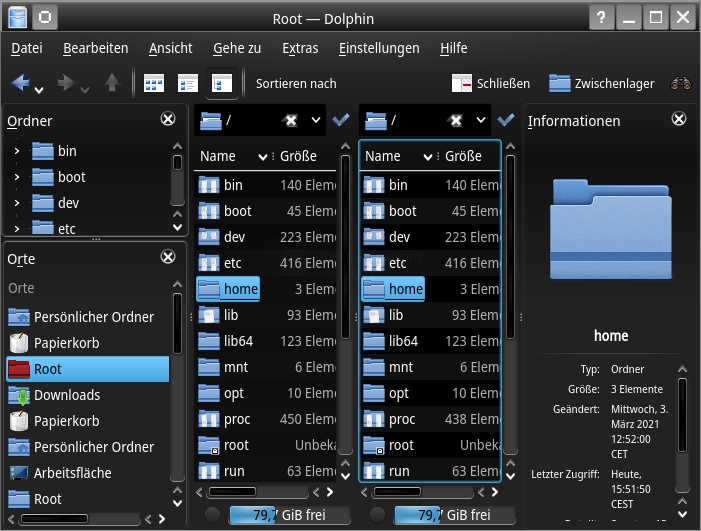Click left pane horizontal scrollbar
701x531 pixels.
coord(258,492)
